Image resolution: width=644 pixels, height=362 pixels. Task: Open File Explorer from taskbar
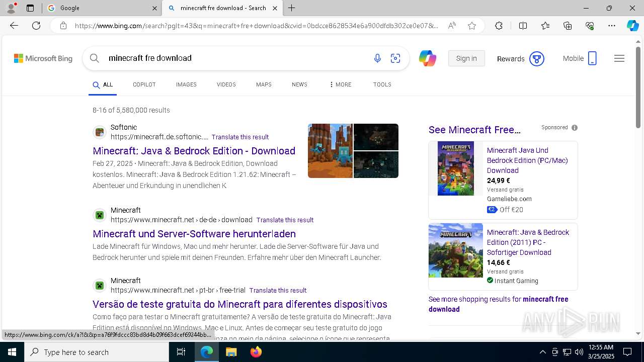(x=231, y=352)
